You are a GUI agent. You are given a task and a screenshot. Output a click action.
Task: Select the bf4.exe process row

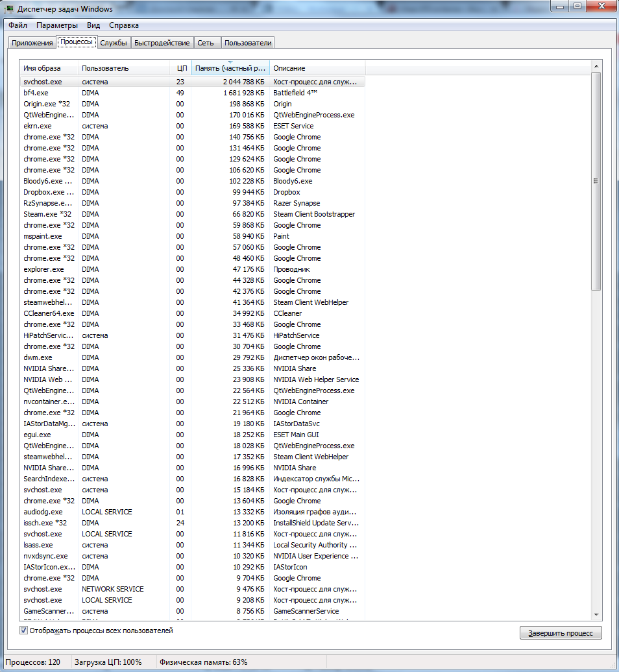[x=192, y=93]
